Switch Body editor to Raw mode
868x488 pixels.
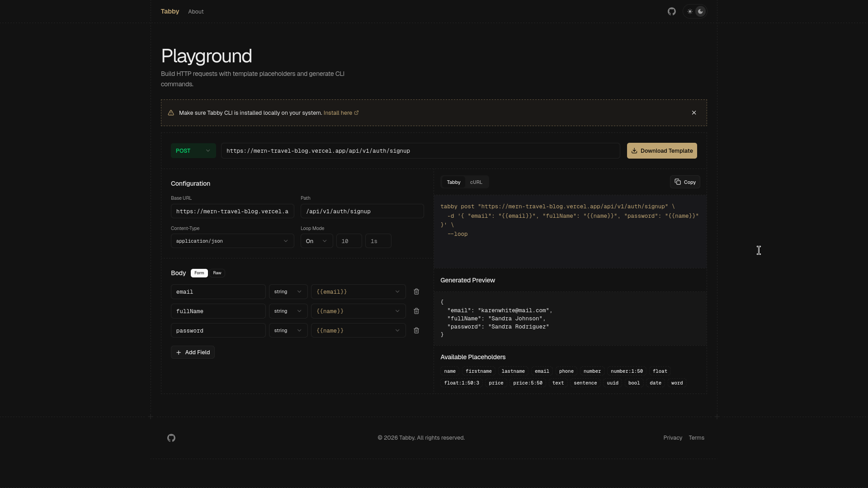click(x=217, y=273)
